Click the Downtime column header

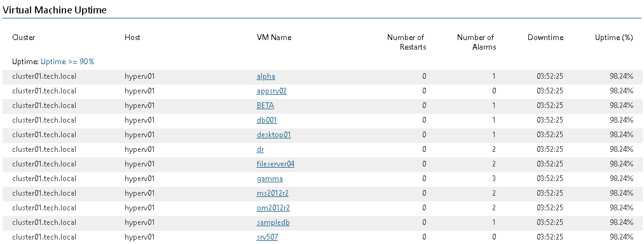click(545, 37)
